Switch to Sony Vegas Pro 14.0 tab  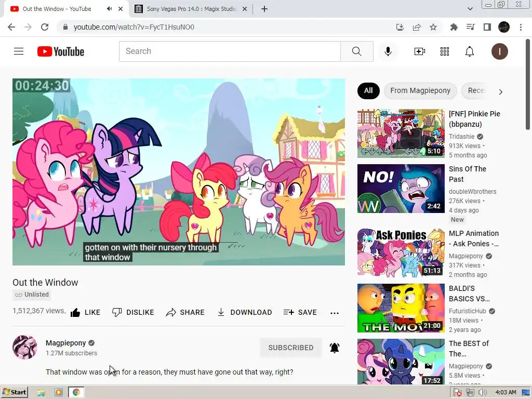click(191, 9)
